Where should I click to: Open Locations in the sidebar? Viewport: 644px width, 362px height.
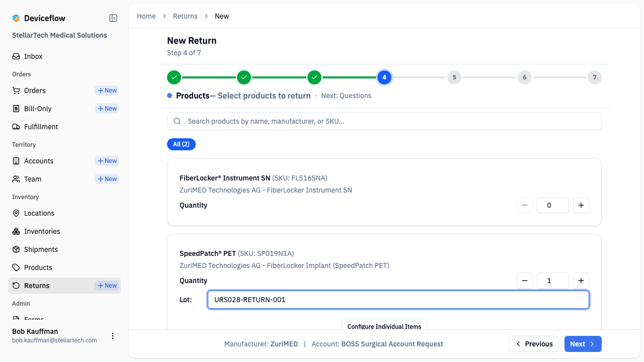click(64, 213)
